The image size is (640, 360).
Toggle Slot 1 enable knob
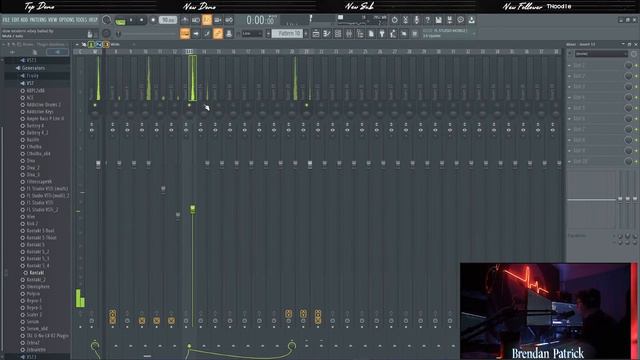point(629,65)
